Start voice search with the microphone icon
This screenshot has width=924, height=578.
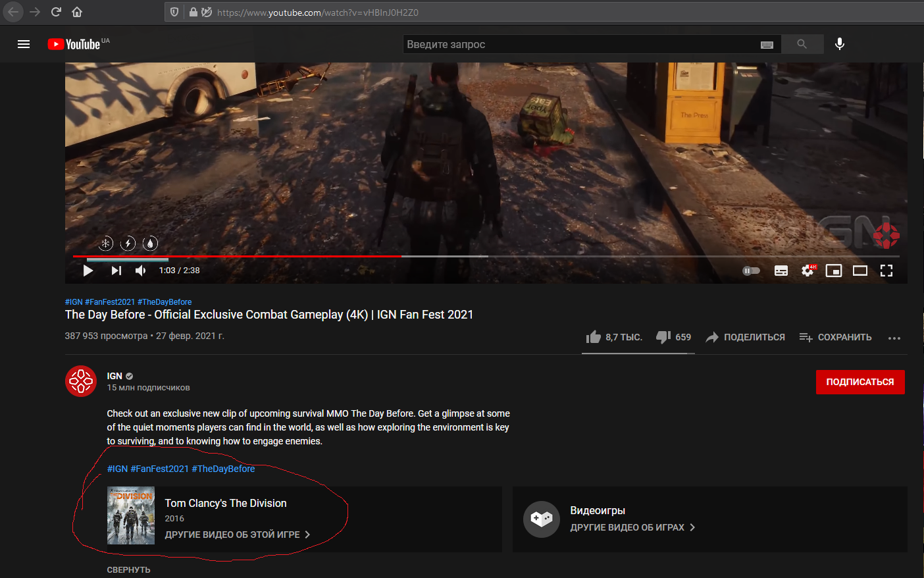coord(840,44)
